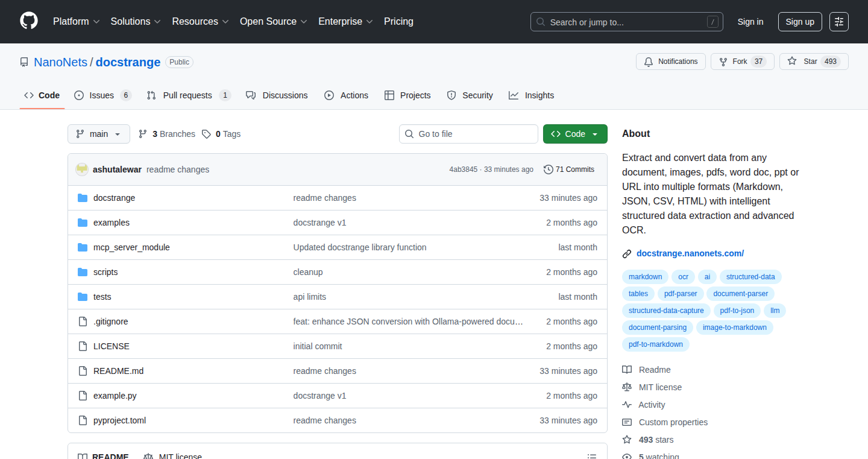
Task: Open the tests folder icon
Action: 83,297
